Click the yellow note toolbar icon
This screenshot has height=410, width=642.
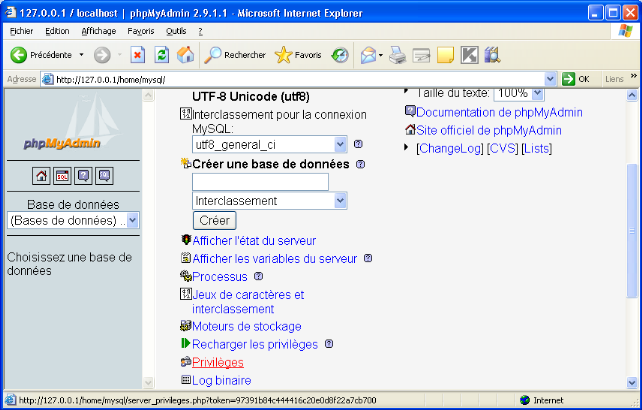coord(445,55)
